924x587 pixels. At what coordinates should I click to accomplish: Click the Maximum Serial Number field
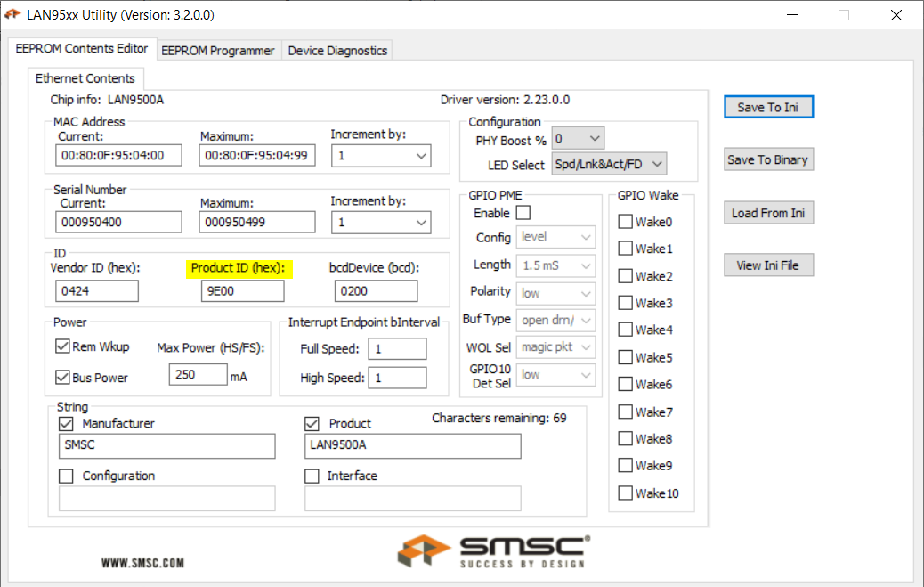(x=257, y=223)
